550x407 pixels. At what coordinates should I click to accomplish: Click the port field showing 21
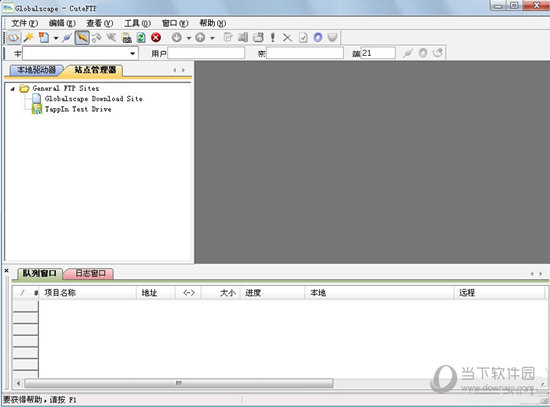378,53
